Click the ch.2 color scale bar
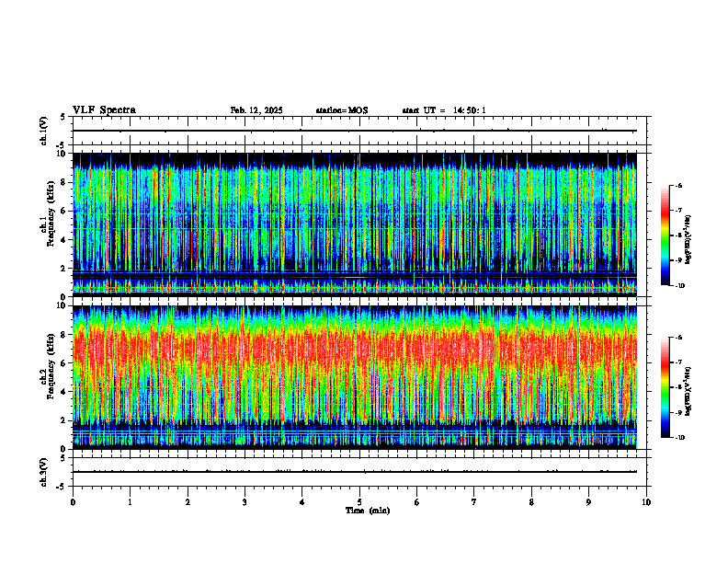The width and height of the screenshot is (728, 563). point(665,387)
